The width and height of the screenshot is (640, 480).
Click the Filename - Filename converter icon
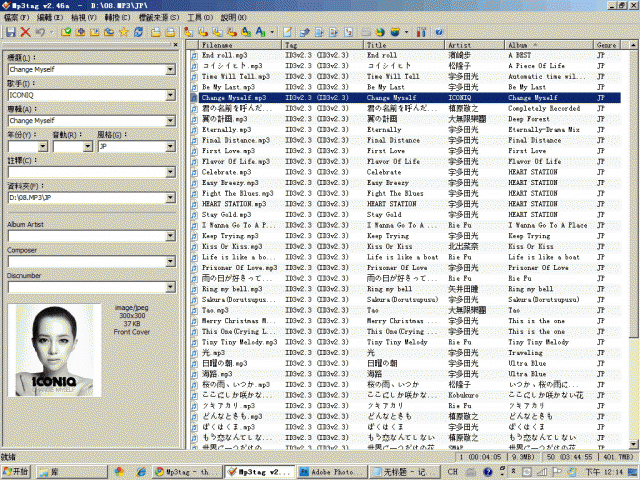coord(218,32)
